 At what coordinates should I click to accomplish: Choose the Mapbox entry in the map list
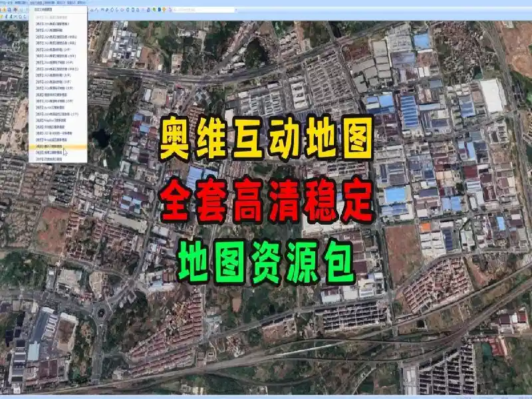pos(58,120)
